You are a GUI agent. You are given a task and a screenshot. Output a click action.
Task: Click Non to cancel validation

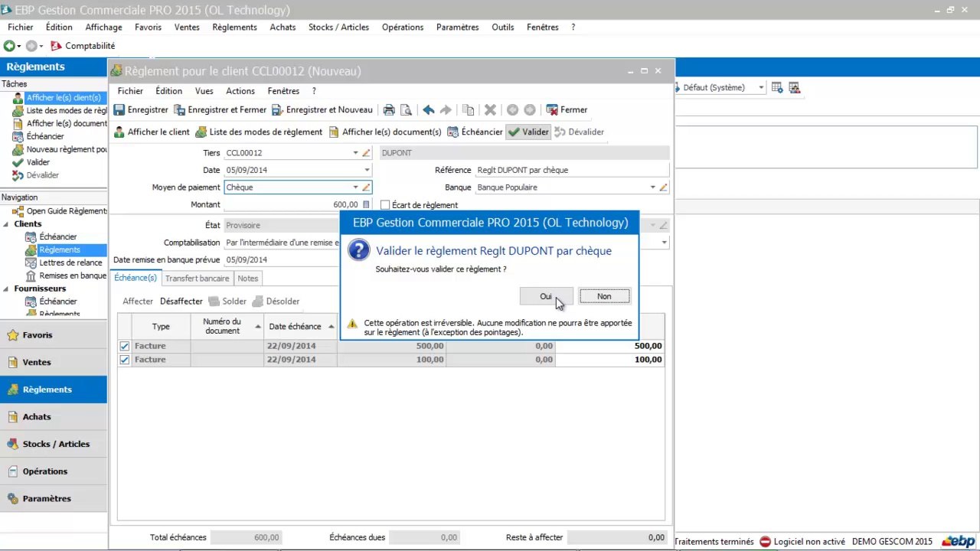(604, 296)
